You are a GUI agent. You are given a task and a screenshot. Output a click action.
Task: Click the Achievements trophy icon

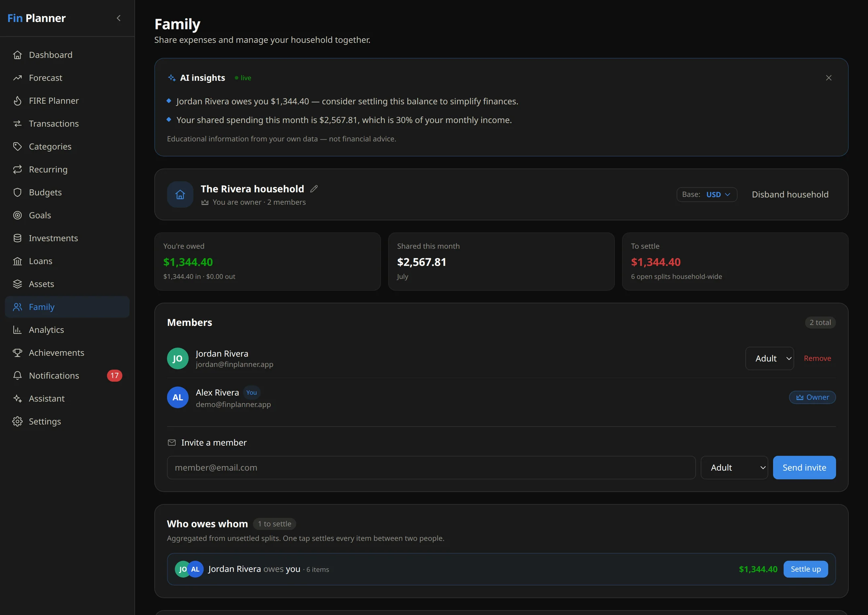[17, 353]
